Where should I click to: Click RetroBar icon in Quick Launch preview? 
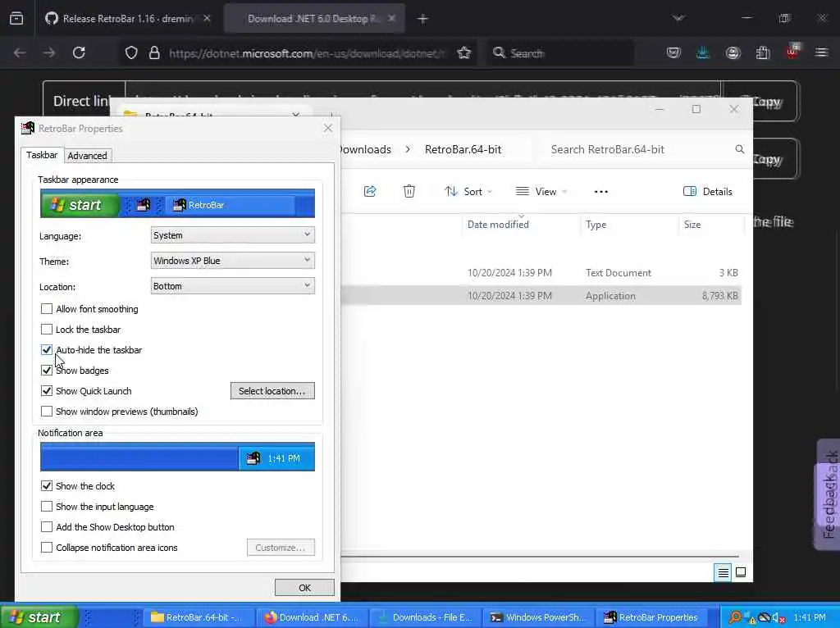click(143, 205)
